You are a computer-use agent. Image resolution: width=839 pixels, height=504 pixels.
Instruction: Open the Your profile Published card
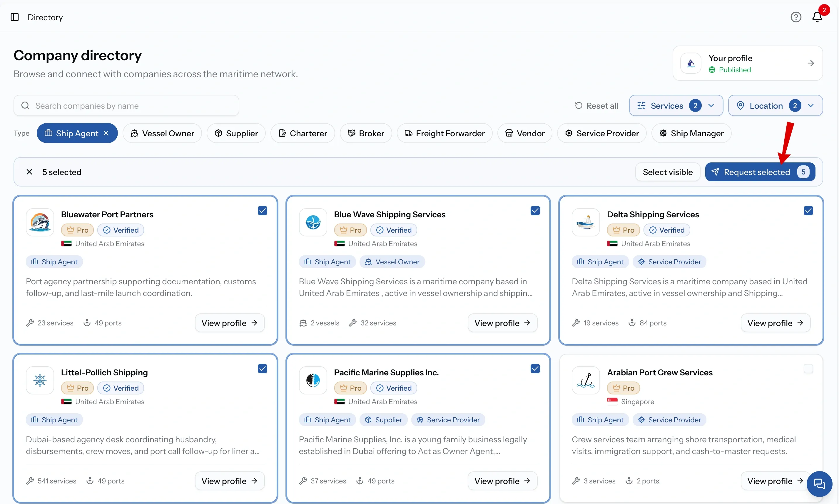[x=747, y=63]
